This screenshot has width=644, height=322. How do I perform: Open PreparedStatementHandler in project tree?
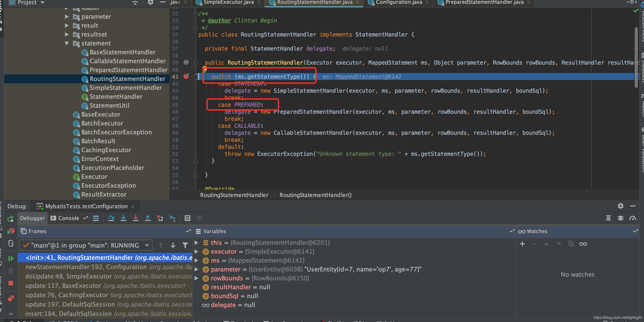click(x=129, y=70)
